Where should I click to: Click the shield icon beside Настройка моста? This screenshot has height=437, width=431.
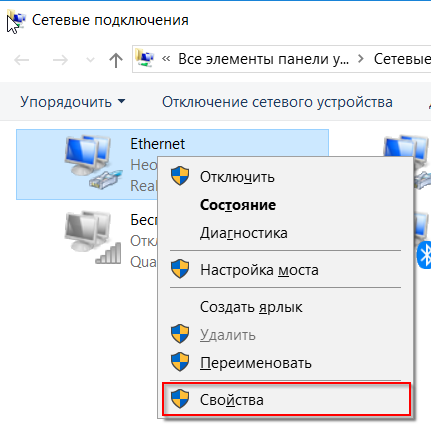[180, 269]
